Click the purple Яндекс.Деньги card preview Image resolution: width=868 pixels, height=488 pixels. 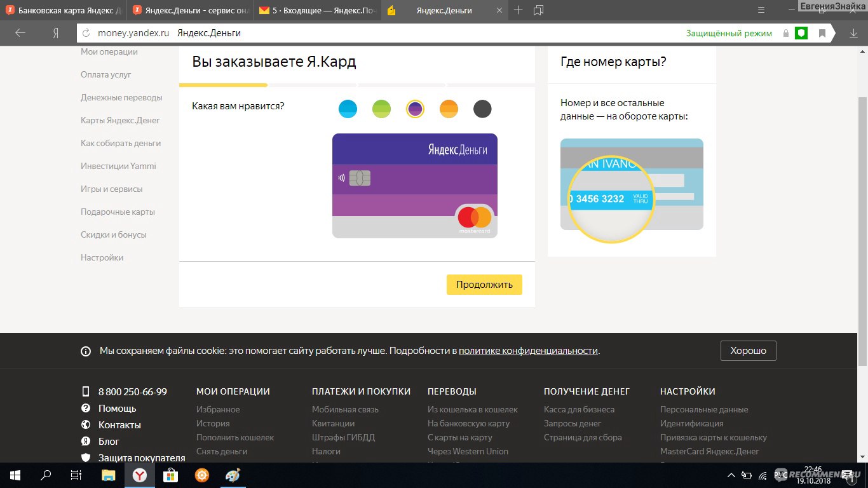click(x=415, y=186)
